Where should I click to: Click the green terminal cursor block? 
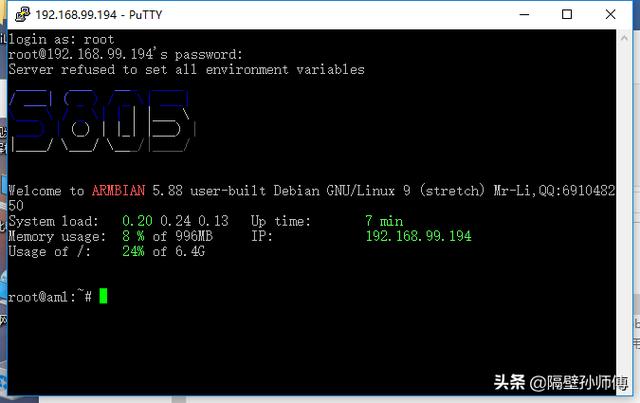(103, 296)
